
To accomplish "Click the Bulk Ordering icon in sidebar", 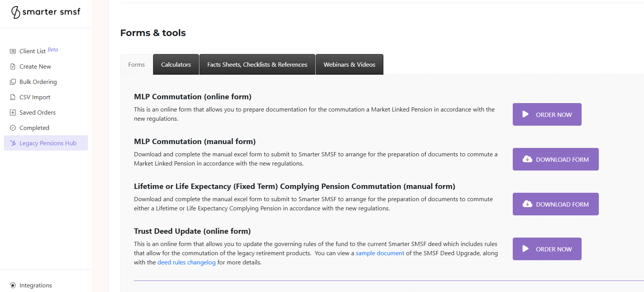I will pos(13,82).
